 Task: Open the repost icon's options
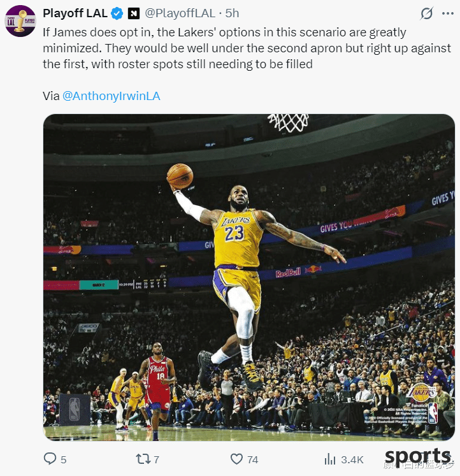(142, 459)
